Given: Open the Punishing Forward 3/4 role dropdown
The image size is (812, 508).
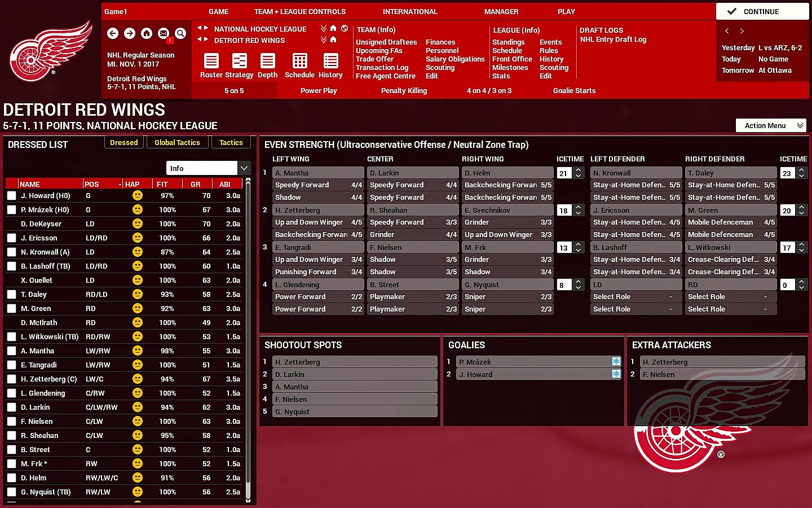Looking at the screenshot, I should pyautogui.click(x=318, y=271).
